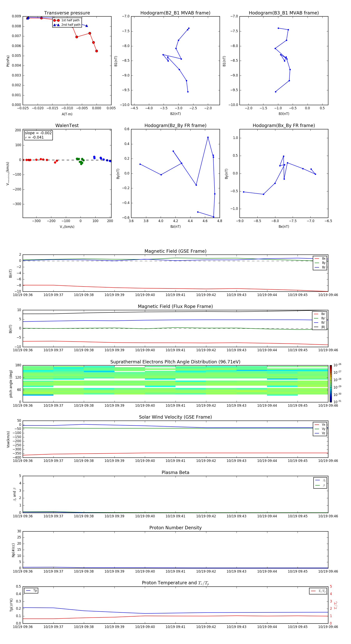
Task: Click the cluster of green points in WalenTest
Action: (80, 161)
